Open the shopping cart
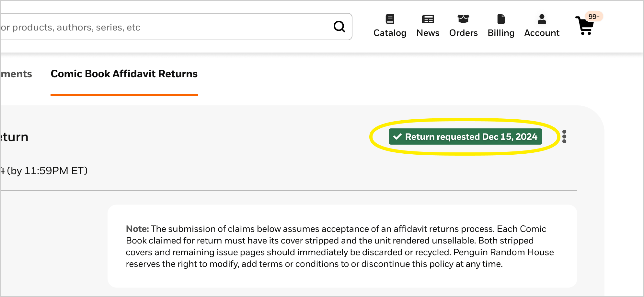644x297 pixels. (x=585, y=26)
